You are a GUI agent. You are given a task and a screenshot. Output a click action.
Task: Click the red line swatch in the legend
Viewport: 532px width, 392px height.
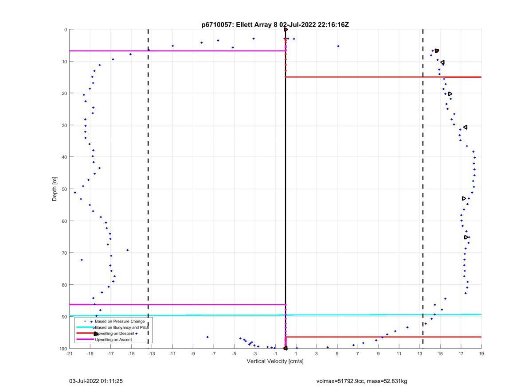click(x=85, y=334)
